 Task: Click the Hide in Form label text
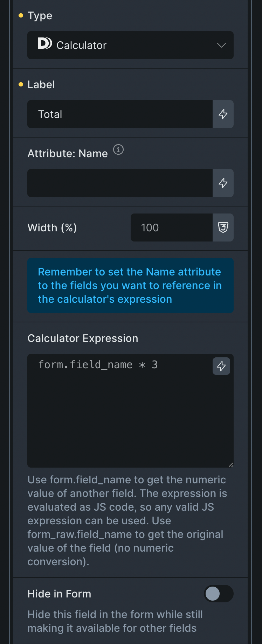[59, 594]
